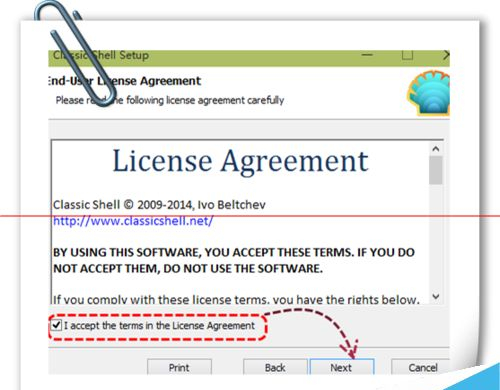Viewport: 500px width, 390px height.
Task: Go Back to the previous setup step
Action: pos(275,367)
